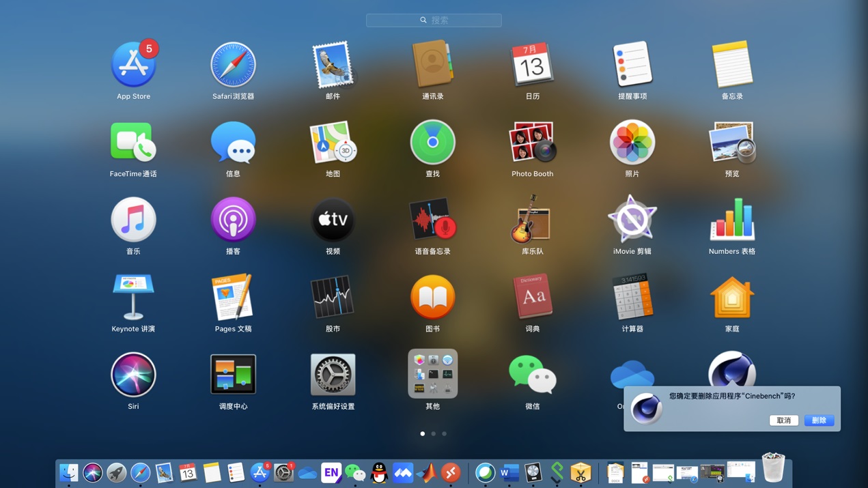868x488 pixels.
Task: Open Reminders from the Dock
Action: (236, 472)
